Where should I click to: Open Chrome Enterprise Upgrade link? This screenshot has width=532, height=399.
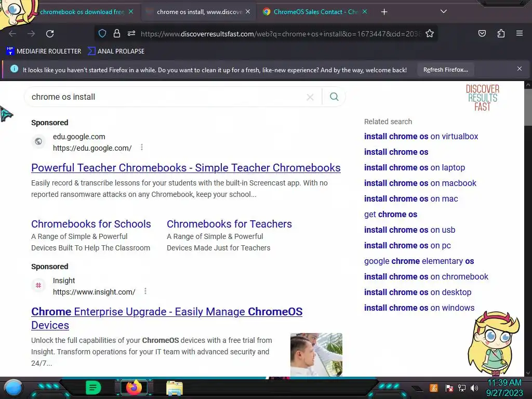[x=167, y=318]
